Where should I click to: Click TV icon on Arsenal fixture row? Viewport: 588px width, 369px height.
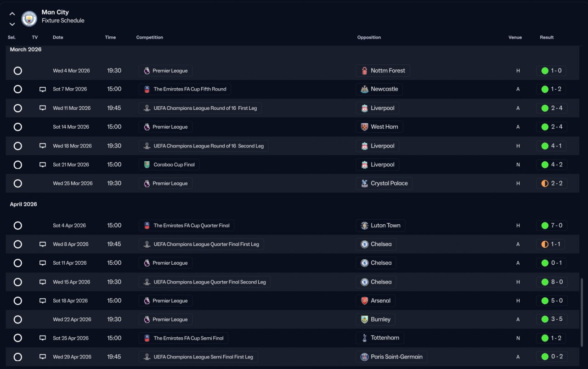[43, 301]
